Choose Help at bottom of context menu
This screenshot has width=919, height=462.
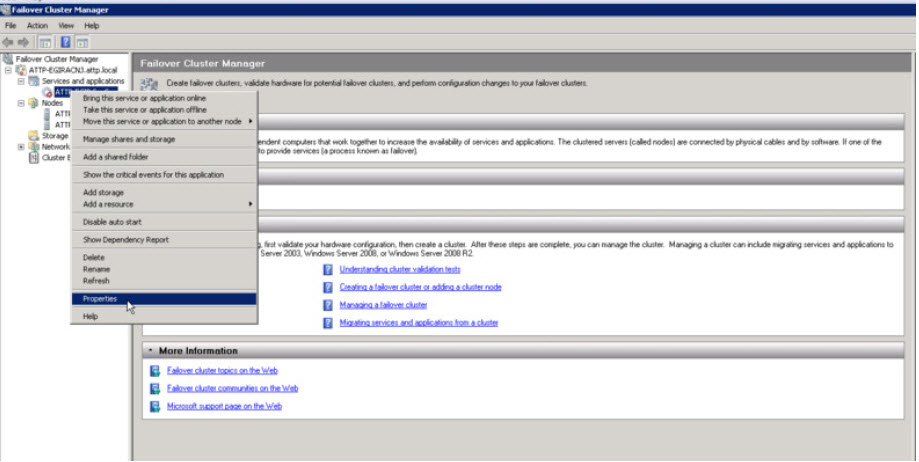[164, 317]
